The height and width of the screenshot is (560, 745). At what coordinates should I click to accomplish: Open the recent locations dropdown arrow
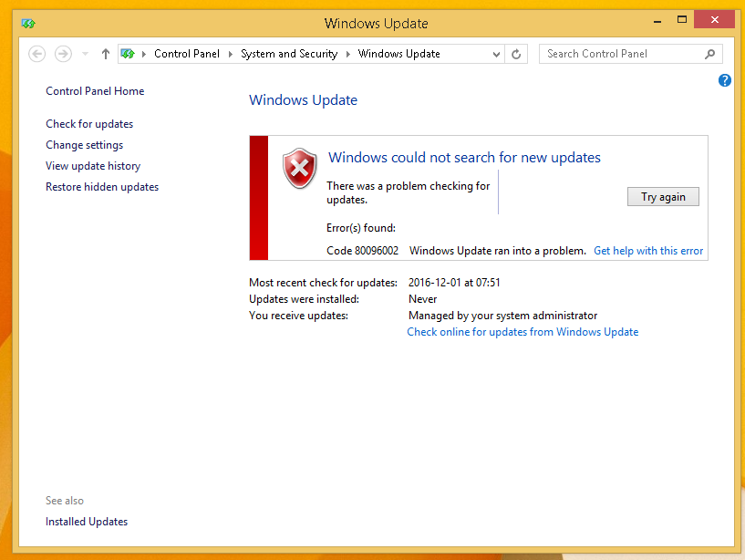(x=85, y=54)
